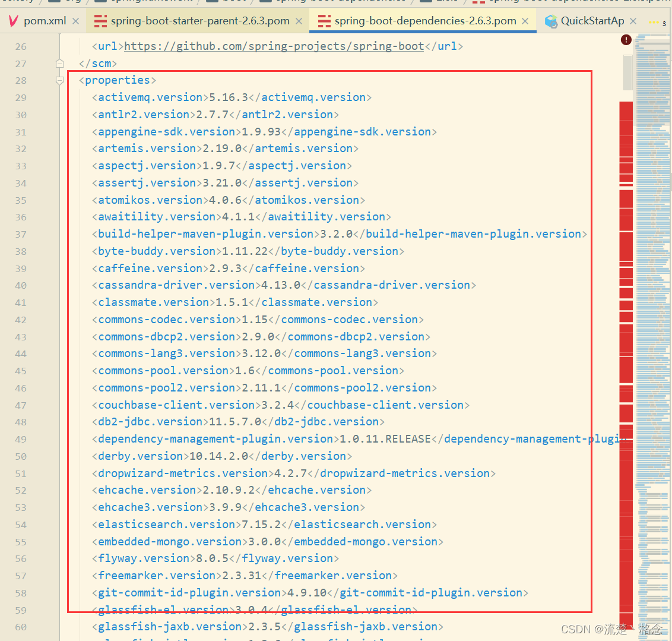Click the cassandra-driver.version value 4.13.0
672x641 pixels.
[281, 285]
